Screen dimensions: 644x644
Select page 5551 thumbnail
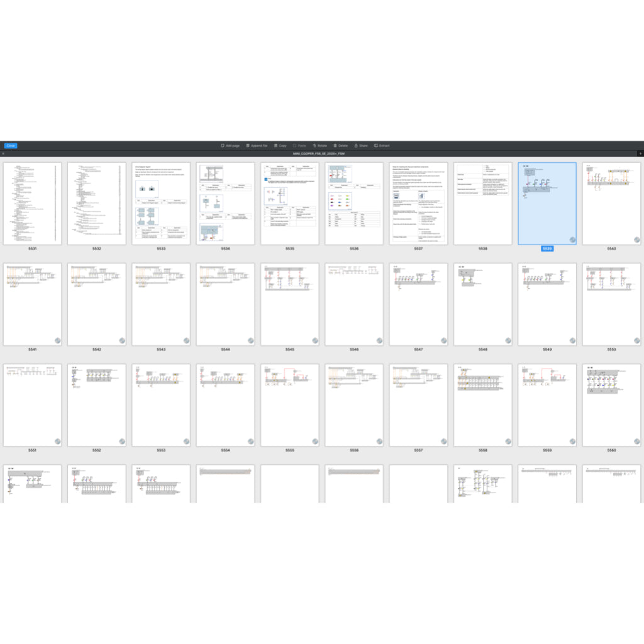(x=33, y=405)
